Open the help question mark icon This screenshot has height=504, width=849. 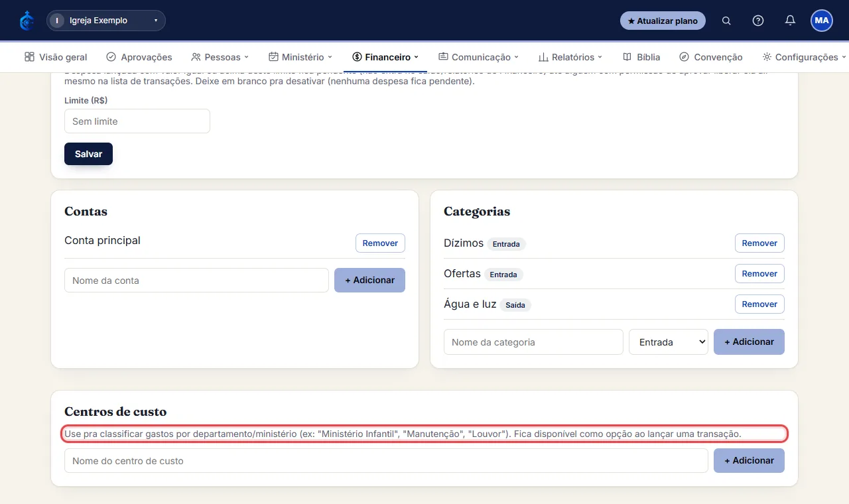coord(758,21)
